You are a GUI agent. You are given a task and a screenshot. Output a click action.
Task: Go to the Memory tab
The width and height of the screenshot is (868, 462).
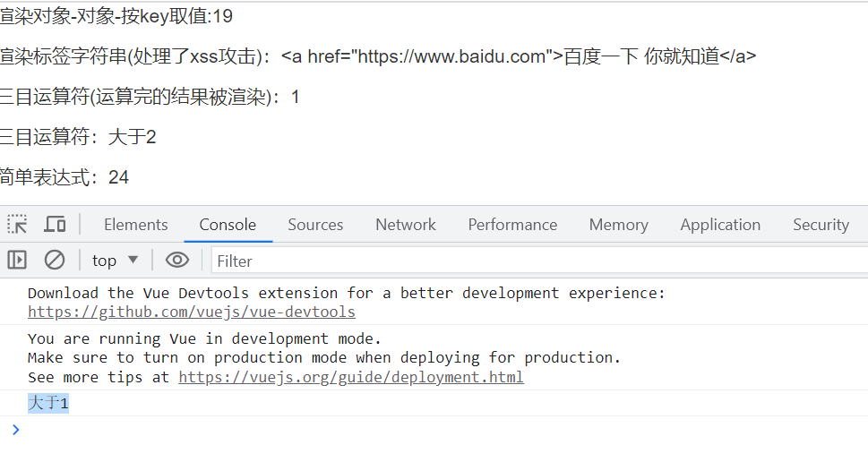pyautogui.click(x=618, y=225)
